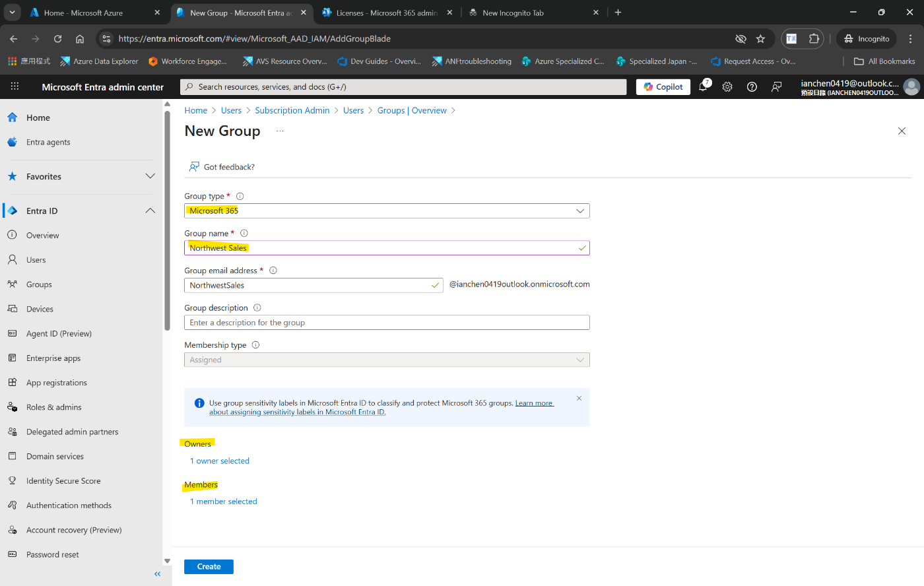Open the New Group more options ellipsis
Image resolution: width=924 pixels, height=586 pixels.
point(280,131)
